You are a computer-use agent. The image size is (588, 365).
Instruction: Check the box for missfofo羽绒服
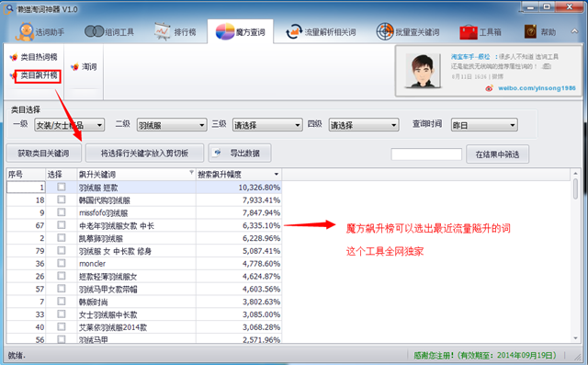pos(62,212)
